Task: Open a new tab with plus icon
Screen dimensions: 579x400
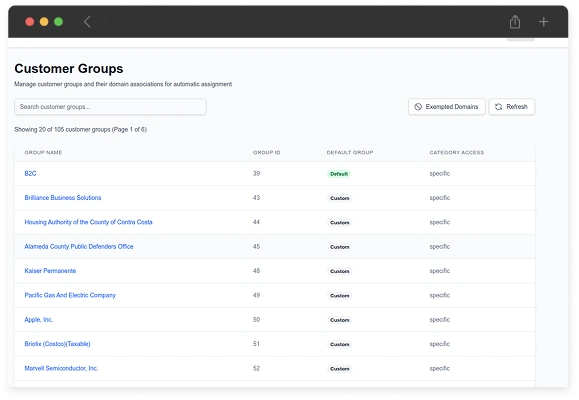Action: pos(543,22)
